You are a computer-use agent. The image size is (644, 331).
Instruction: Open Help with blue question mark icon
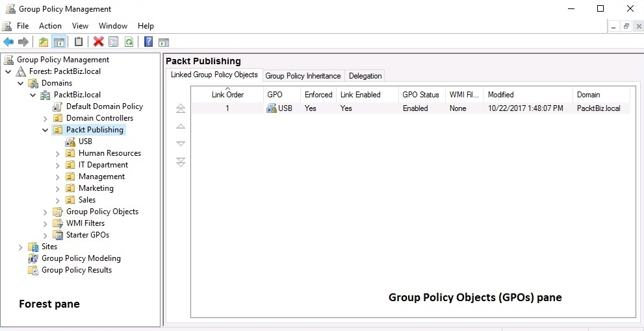pos(148,42)
